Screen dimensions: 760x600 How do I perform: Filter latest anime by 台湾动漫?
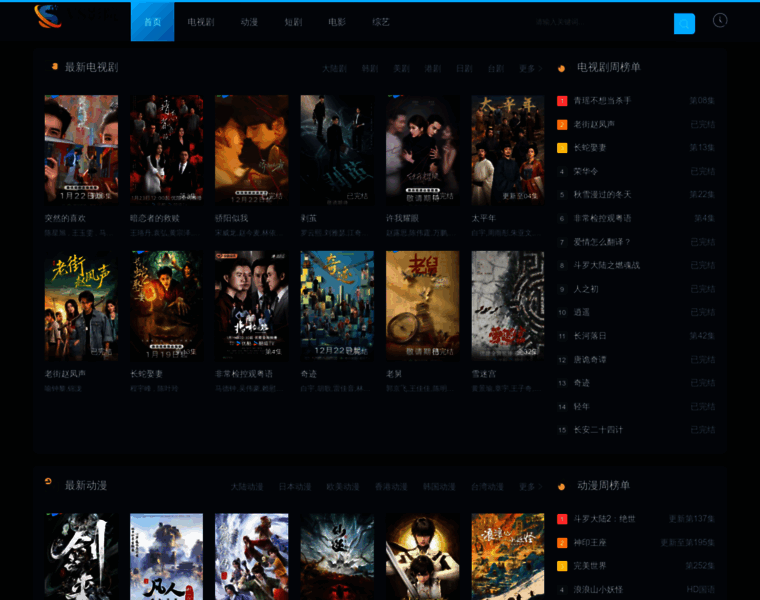coord(488,487)
